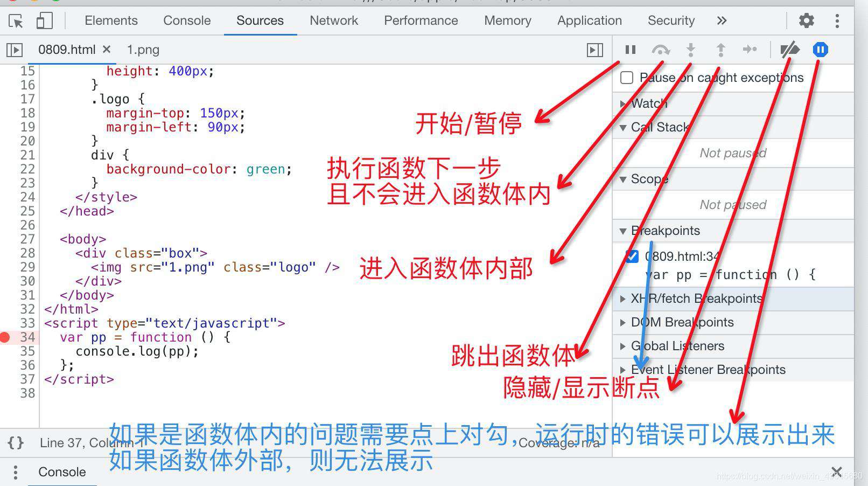Expand DOM Breakpoints section
Screen dimensions: 868x486
coord(623,323)
